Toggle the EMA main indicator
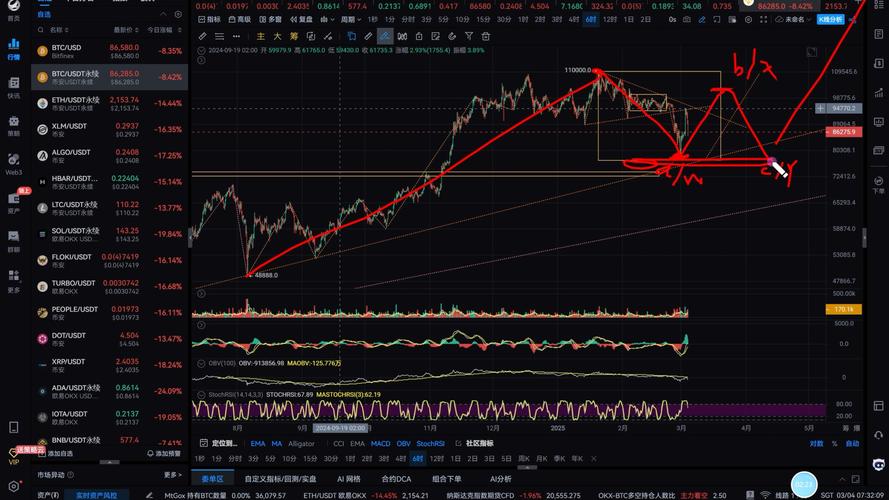The height and width of the screenshot is (500, 889). coord(258,443)
